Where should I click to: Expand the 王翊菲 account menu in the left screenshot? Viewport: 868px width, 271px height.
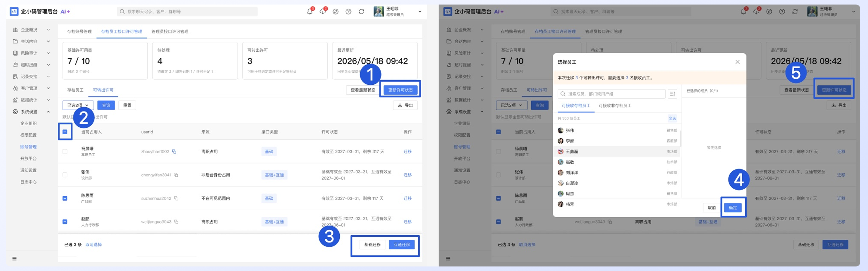point(420,12)
